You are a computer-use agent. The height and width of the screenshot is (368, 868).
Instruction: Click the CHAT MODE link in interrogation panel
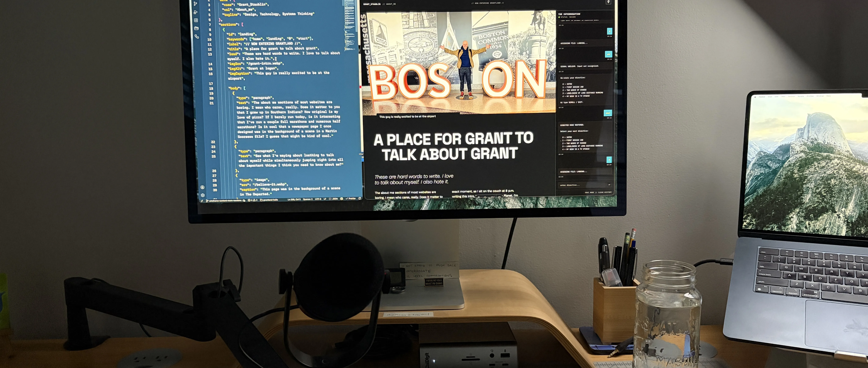click(x=589, y=193)
